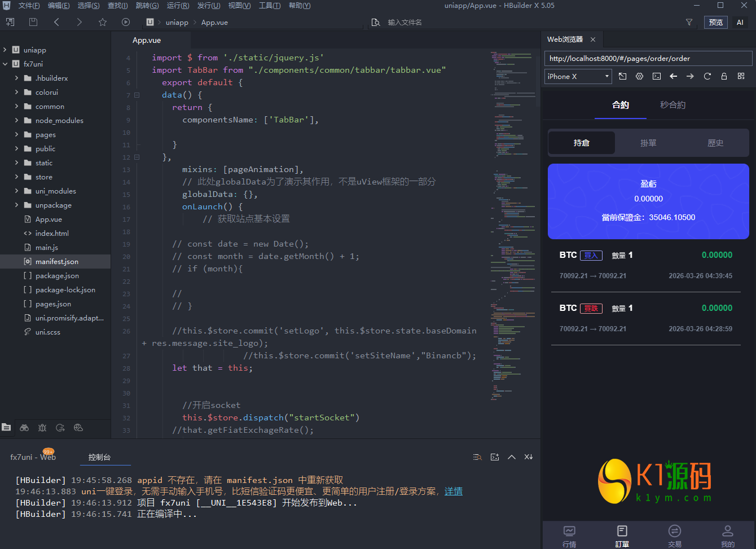Image resolution: width=756 pixels, height=549 pixels.
Task: Collapse the fx7uni project folder
Action: tap(5, 64)
